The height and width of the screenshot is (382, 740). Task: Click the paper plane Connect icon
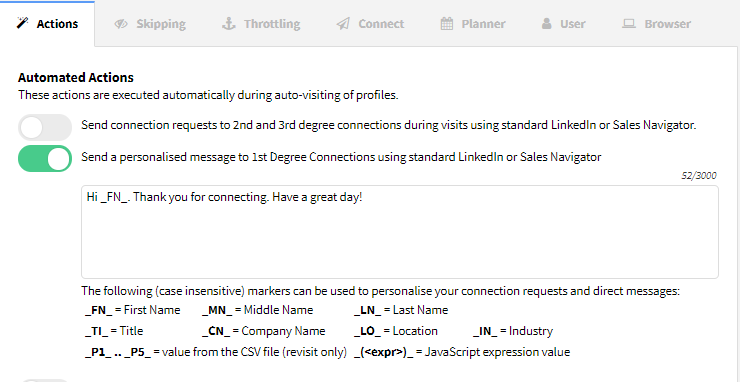tap(343, 24)
